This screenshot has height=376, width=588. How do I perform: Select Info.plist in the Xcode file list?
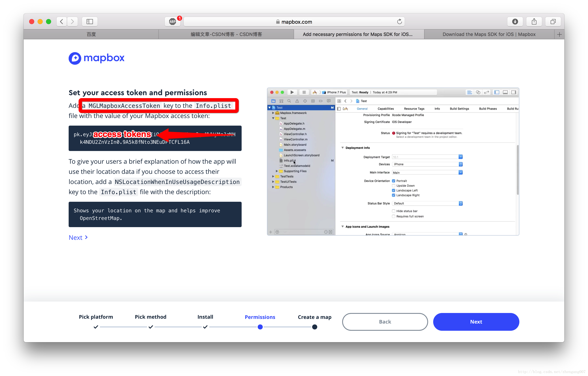pyautogui.click(x=290, y=161)
